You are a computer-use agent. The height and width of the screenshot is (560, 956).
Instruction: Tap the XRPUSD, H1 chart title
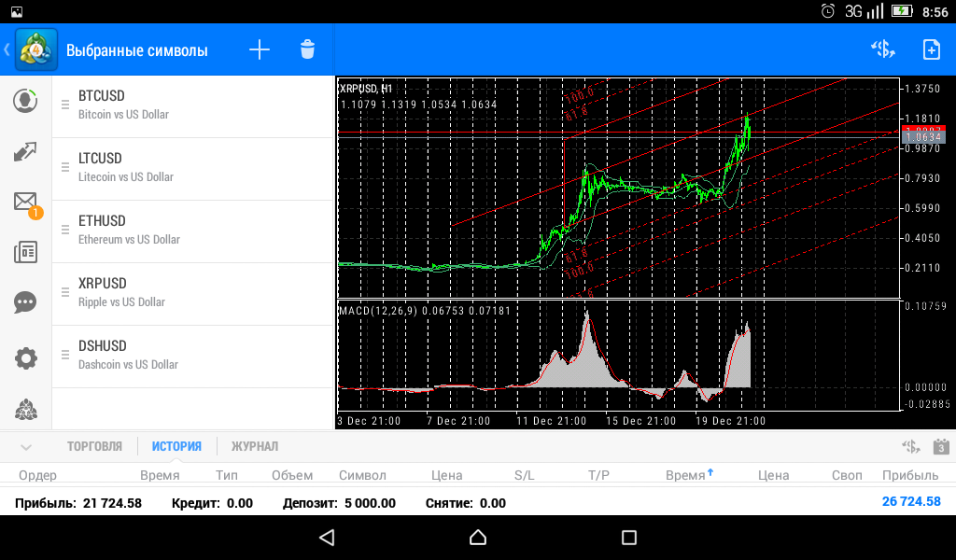click(366, 89)
